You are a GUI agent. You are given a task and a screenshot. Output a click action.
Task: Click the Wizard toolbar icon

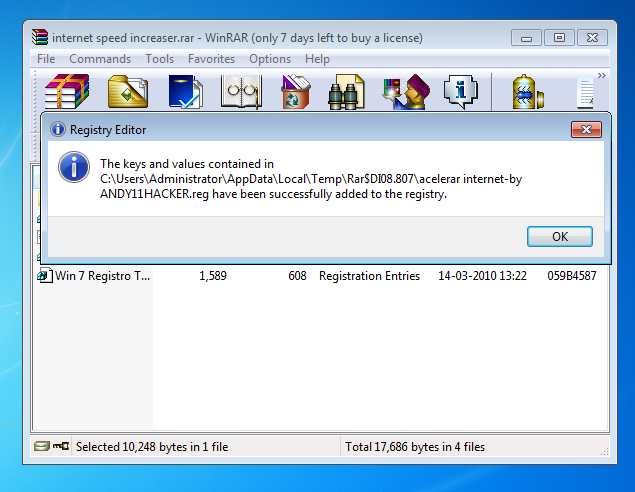pos(406,92)
